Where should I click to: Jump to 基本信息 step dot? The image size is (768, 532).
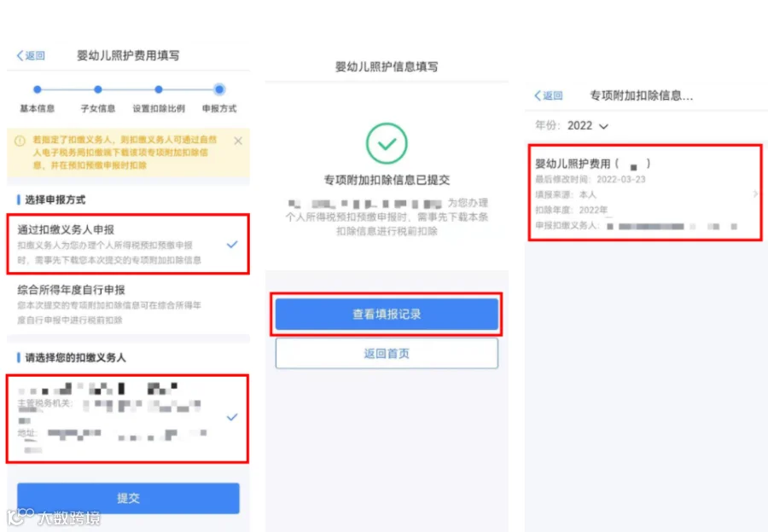tap(38, 90)
